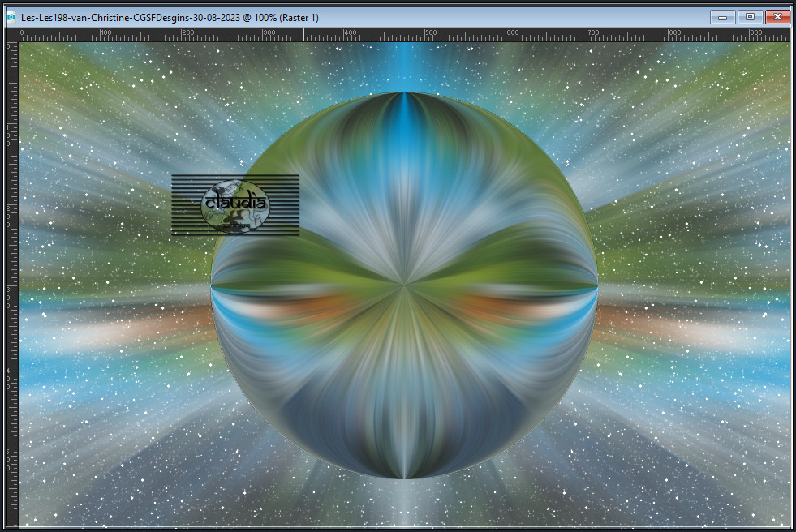The image size is (796, 532).
Task: Click the document icon in the title bar
Action: 11,18
